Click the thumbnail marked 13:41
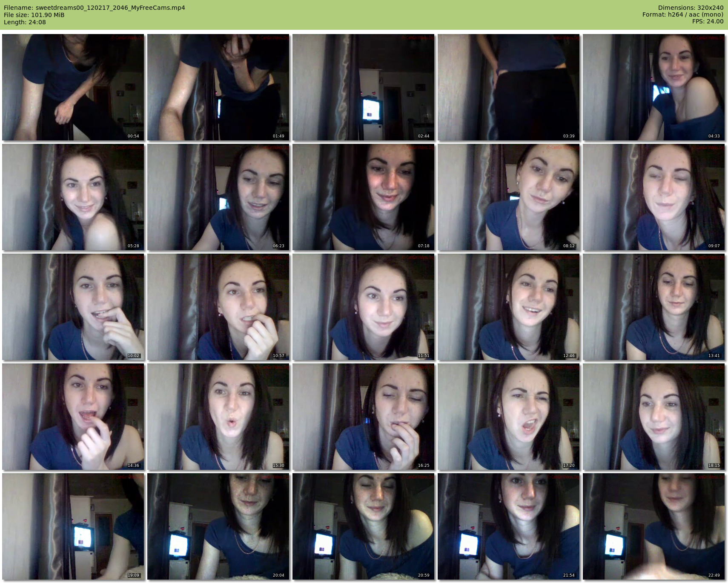 coord(653,307)
